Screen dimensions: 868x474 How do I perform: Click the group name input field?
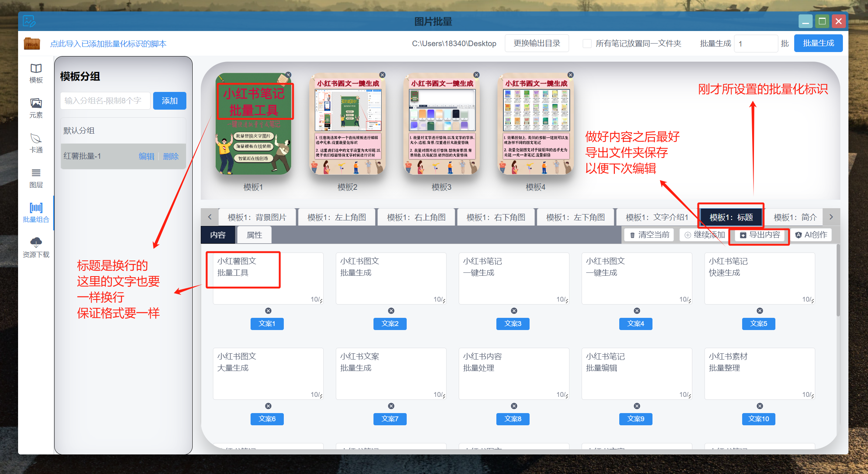(x=105, y=101)
